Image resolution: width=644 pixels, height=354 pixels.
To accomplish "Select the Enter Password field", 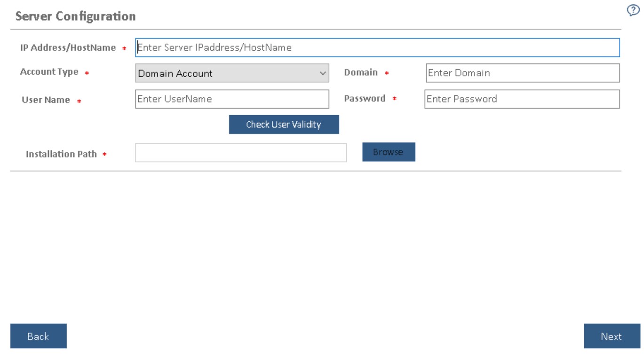I will (x=522, y=99).
